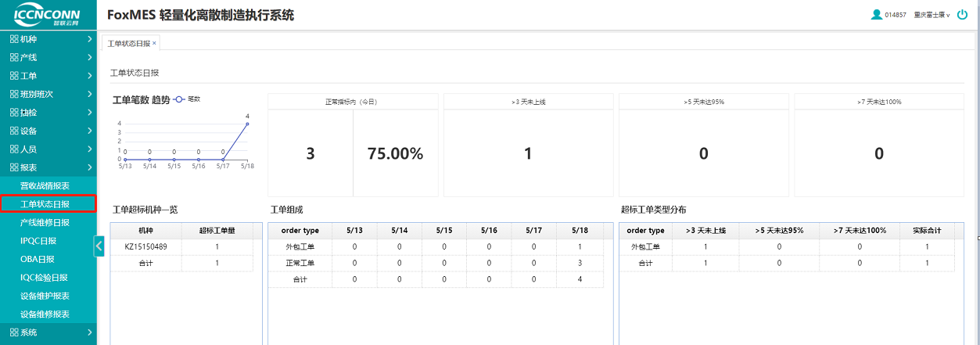Click the grid icon beside 机种
Viewport: 980px width, 345px height.
click(x=14, y=39)
